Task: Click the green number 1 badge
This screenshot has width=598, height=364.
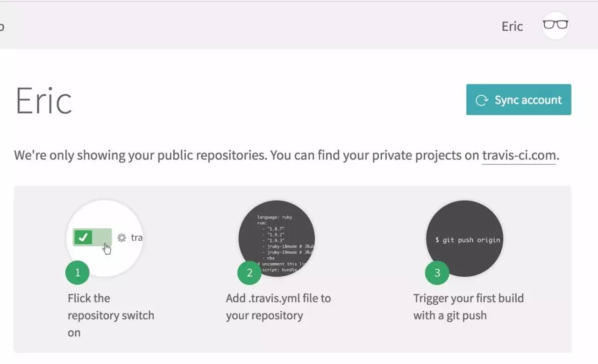Action: [x=78, y=273]
